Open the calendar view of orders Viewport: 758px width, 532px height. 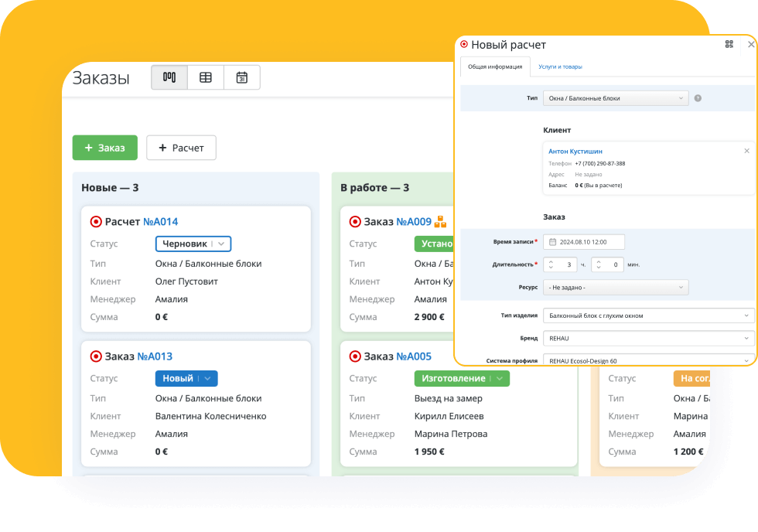coord(241,77)
